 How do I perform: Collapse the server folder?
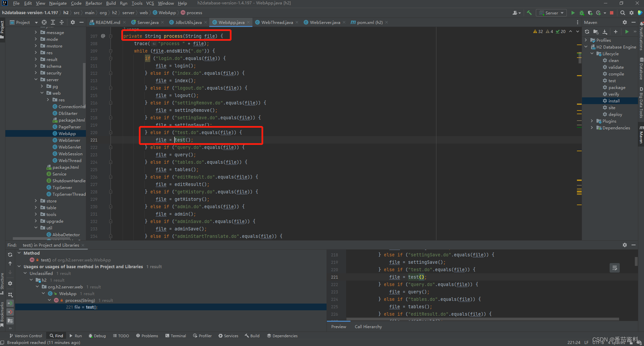tap(36, 80)
